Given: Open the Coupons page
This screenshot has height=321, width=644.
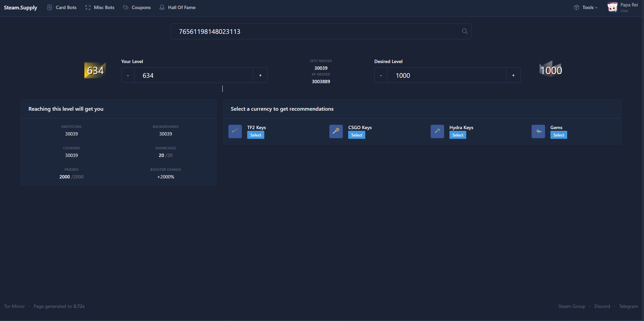Looking at the screenshot, I should [137, 7].
